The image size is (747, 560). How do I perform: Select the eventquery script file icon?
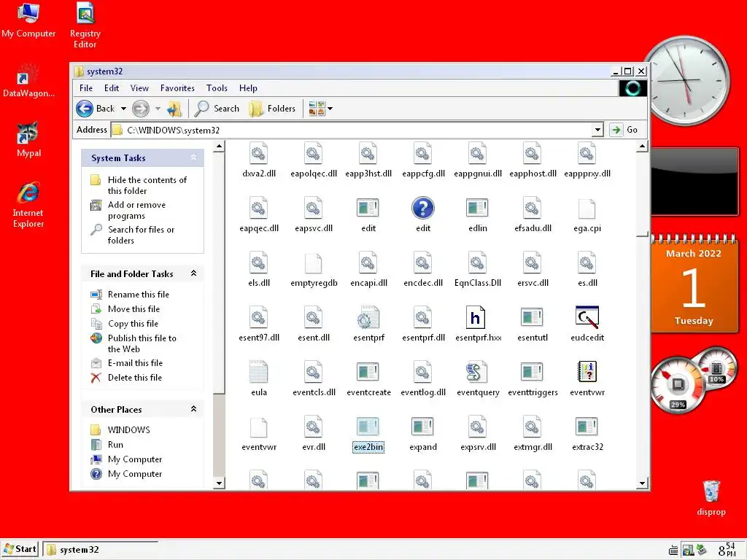(477, 373)
